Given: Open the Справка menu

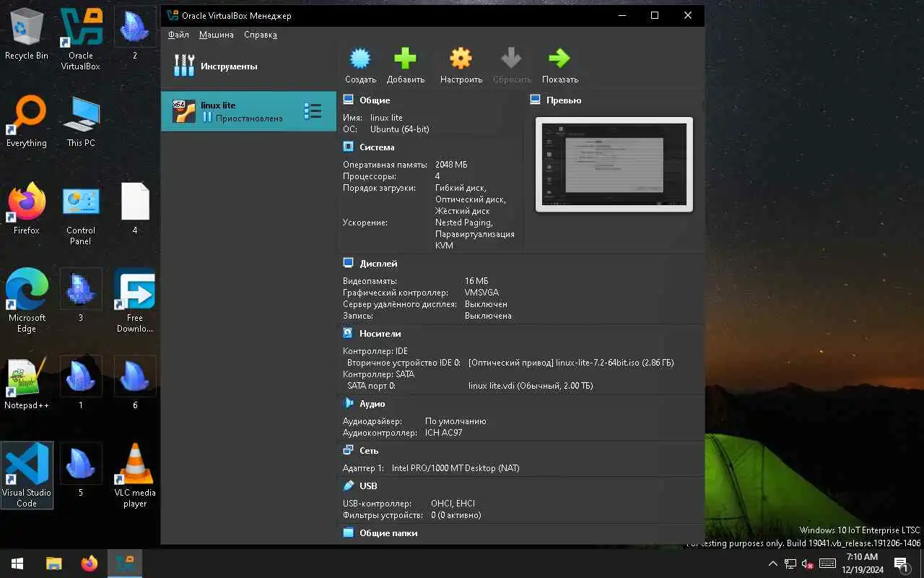Looking at the screenshot, I should point(261,35).
